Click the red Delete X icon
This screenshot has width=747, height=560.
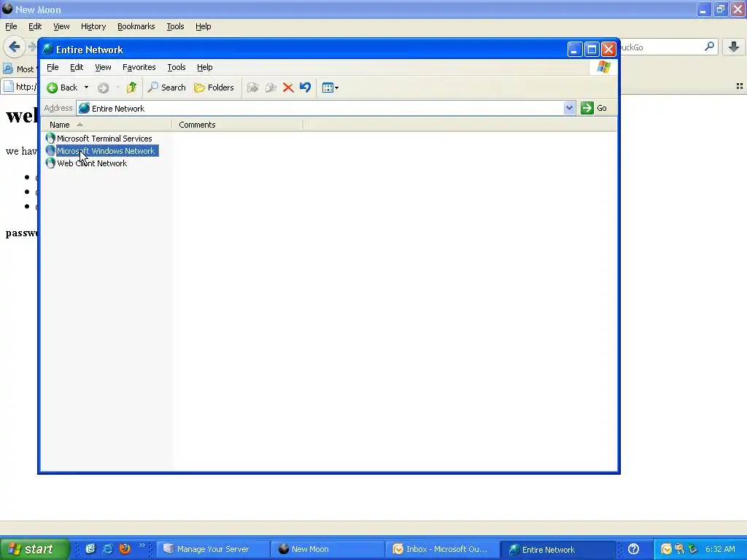coord(287,87)
